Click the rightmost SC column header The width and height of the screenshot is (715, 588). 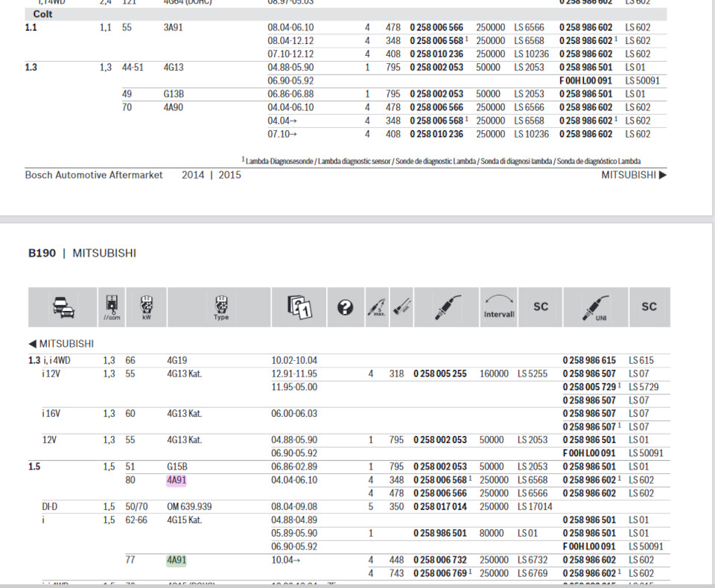point(649,307)
